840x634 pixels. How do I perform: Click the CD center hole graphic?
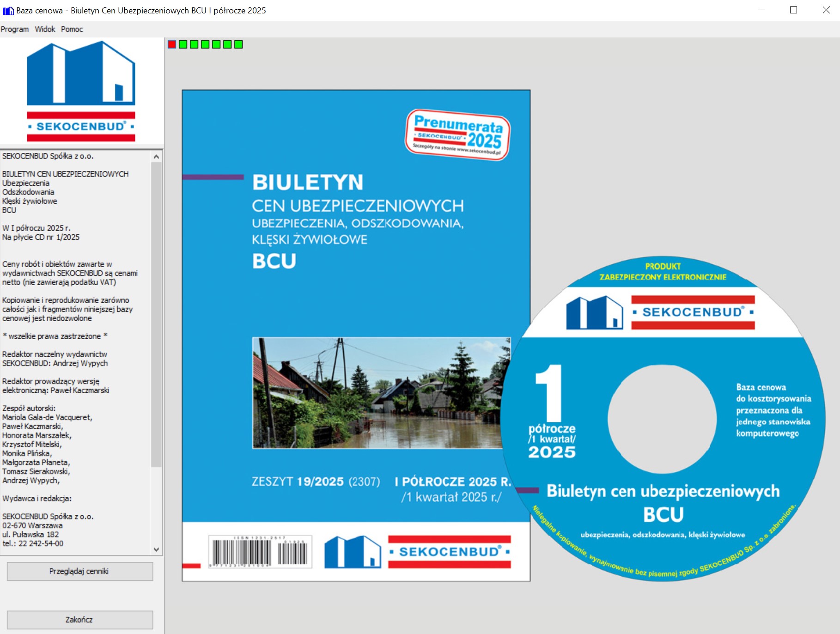point(662,419)
